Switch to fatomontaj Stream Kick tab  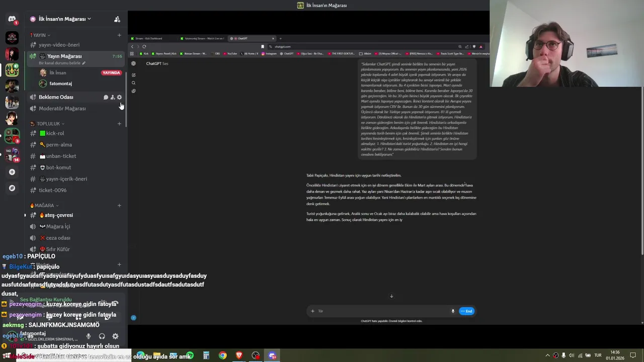click(x=202, y=38)
